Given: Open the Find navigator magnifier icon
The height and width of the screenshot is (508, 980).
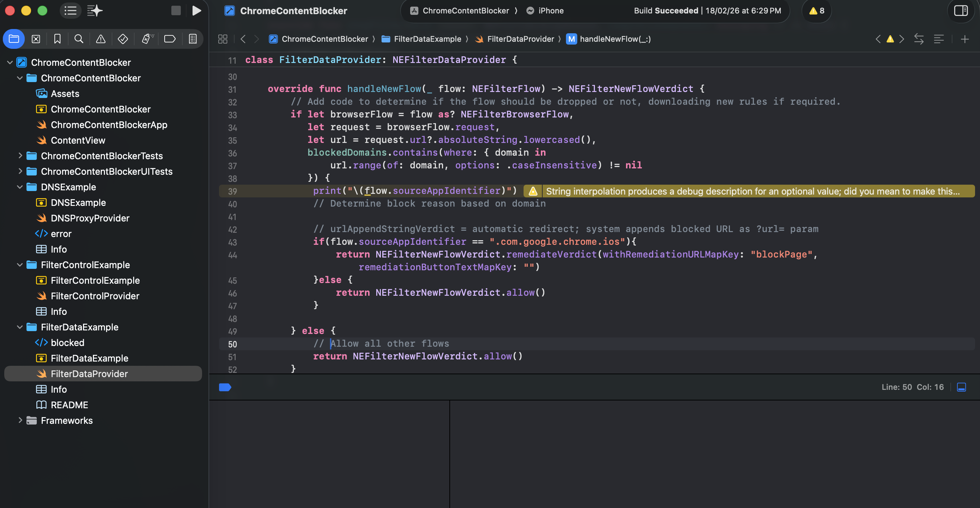Looking at the screenshot, I should [79, 39].
